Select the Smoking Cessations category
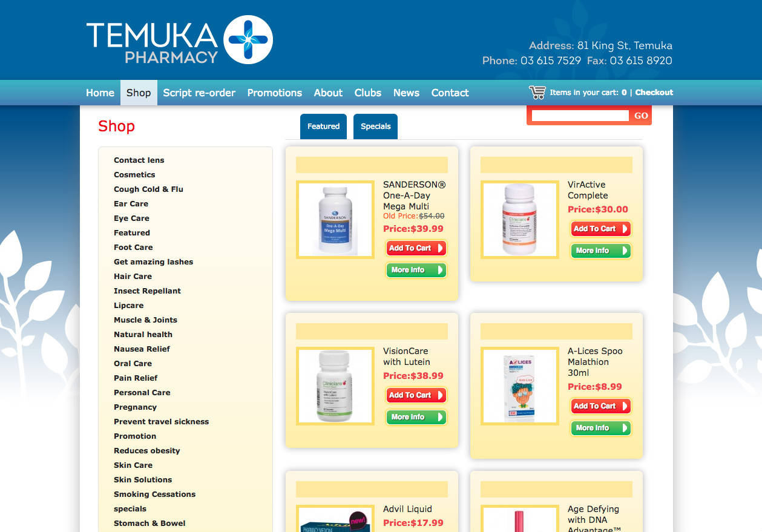 click(155, 494)
